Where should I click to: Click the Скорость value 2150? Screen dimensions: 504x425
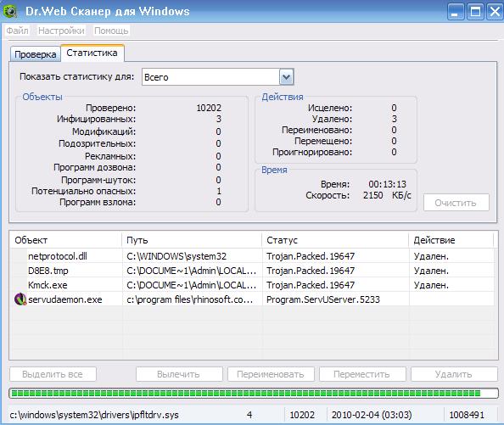pyautogui.click(x=372, y=195)
